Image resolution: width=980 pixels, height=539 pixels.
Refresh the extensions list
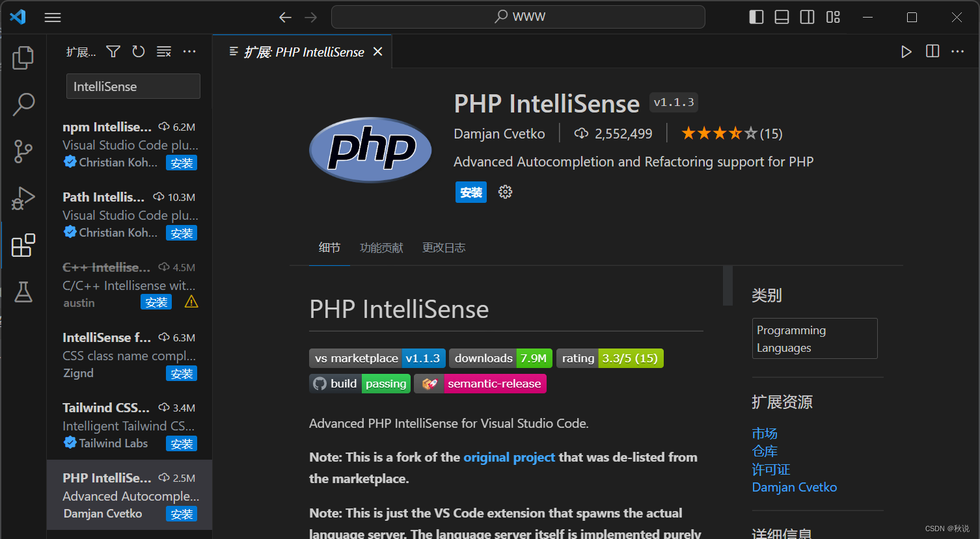point(139,51)
